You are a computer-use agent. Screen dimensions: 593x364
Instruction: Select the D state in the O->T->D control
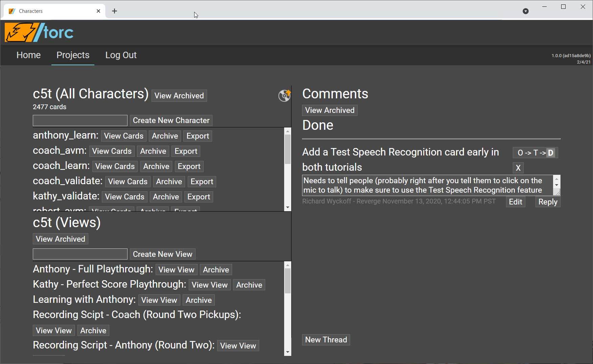tap(550, 153)
